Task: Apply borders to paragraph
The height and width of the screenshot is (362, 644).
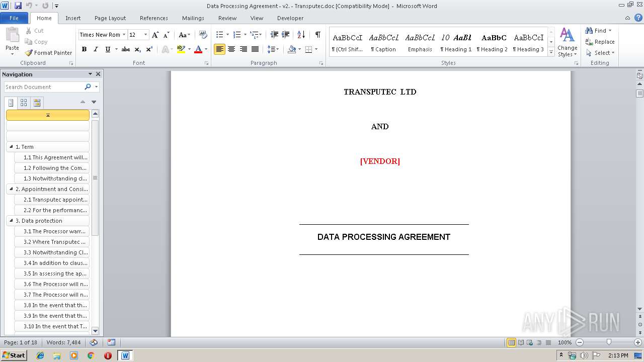Action: pyautogui.click(x=308, y=49)
